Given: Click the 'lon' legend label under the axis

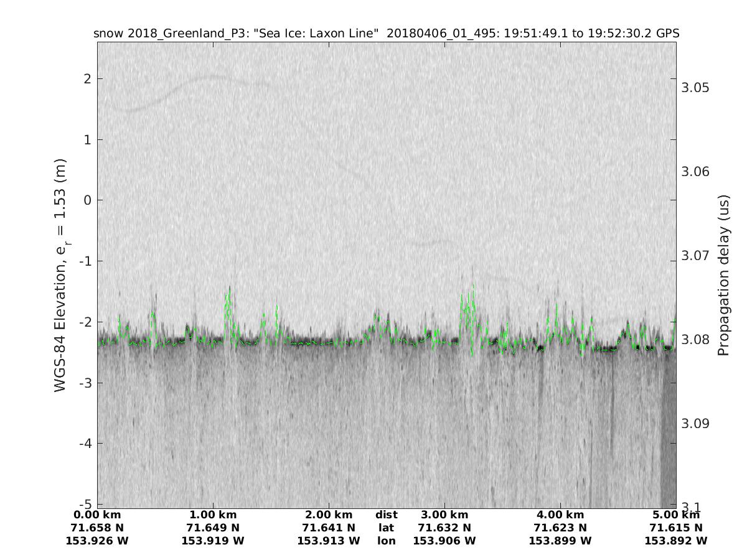Looking at the screenshot, I should [386, 541].
